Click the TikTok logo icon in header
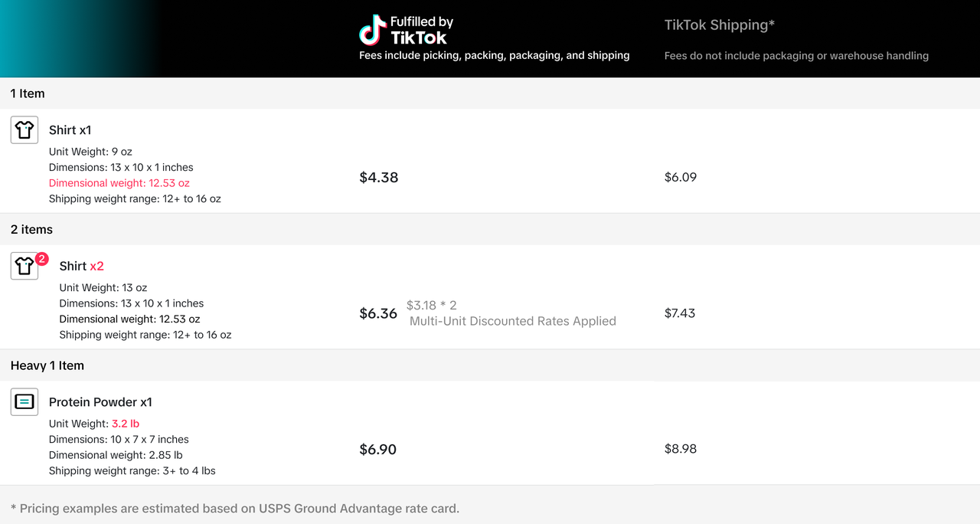The image size is (980, 524). pyautogui.click(x=373, y=29)
